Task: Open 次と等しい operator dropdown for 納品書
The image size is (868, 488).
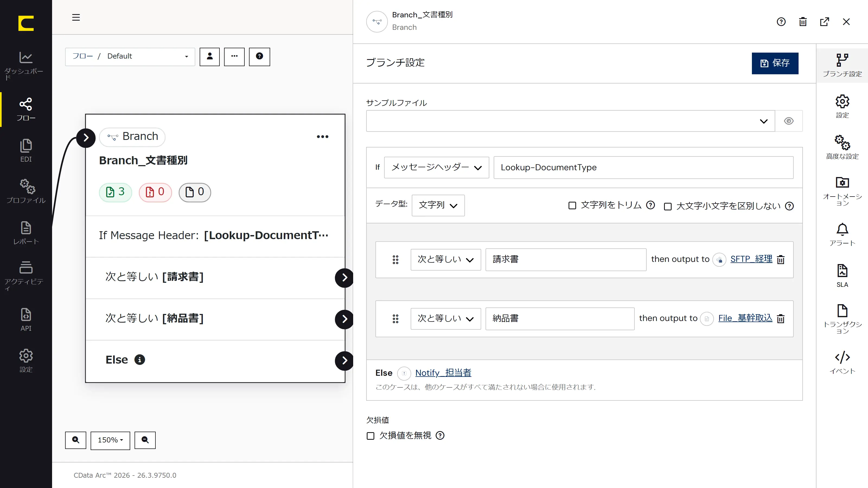Action: click(445, 318)
